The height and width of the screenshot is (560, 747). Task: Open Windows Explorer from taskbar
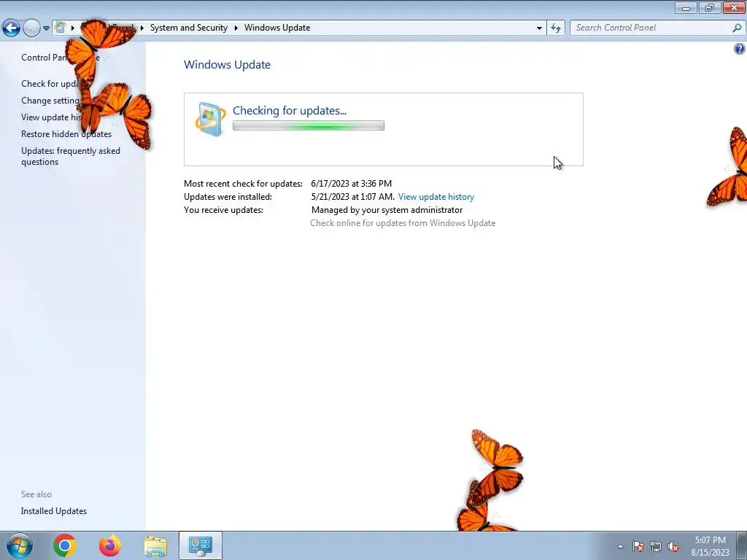point(155,545)
